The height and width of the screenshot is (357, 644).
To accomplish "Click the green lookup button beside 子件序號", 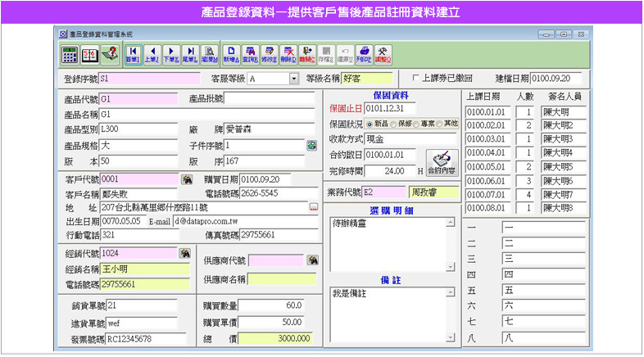I will (x=312, y=145).
